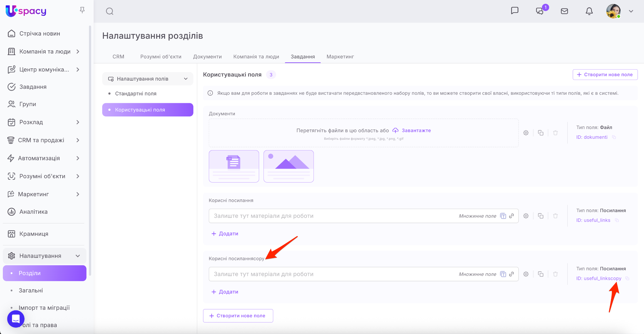Image resolution: width=644 pixels, height=334 pixels.
Task: Open the notifications bell
Action: pos(589,11)
